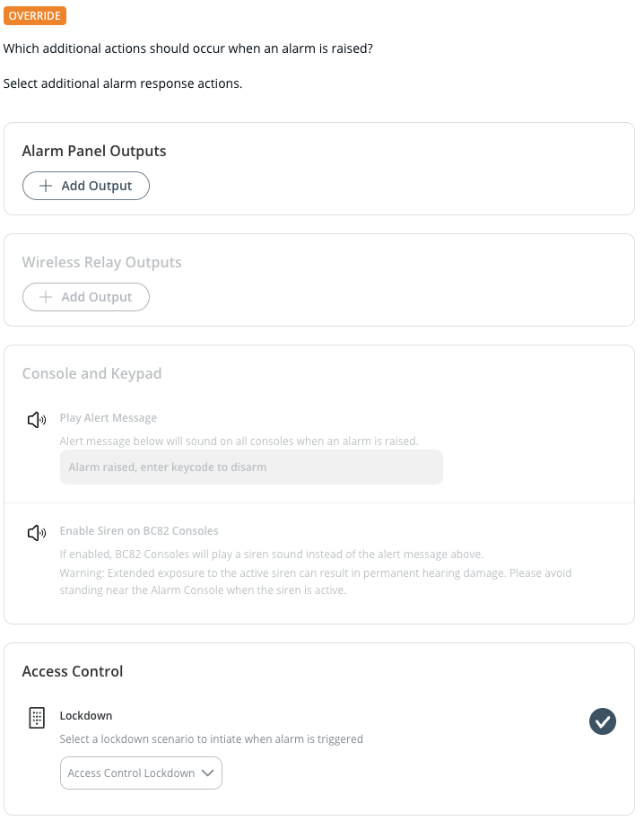This screenshot has width=644, height=821.
Task: Click the plus icon in Alarm Panel Add Output
Action: [x=47, y=186]
